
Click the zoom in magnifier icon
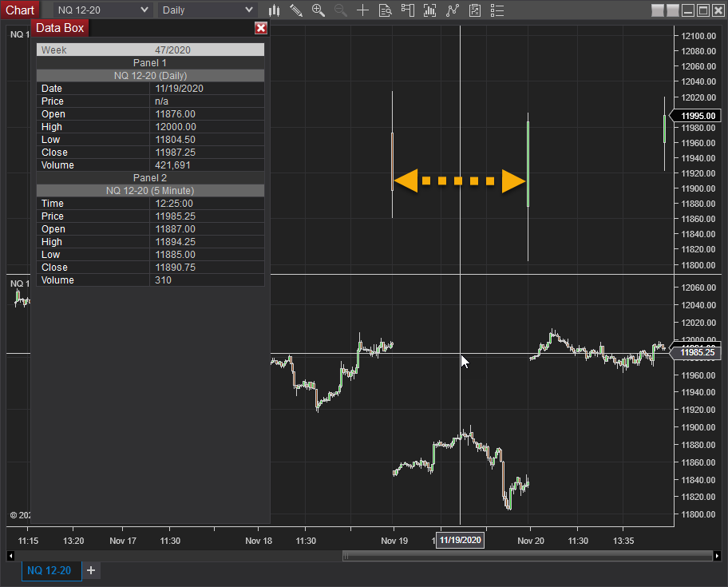tap(318, 10)
